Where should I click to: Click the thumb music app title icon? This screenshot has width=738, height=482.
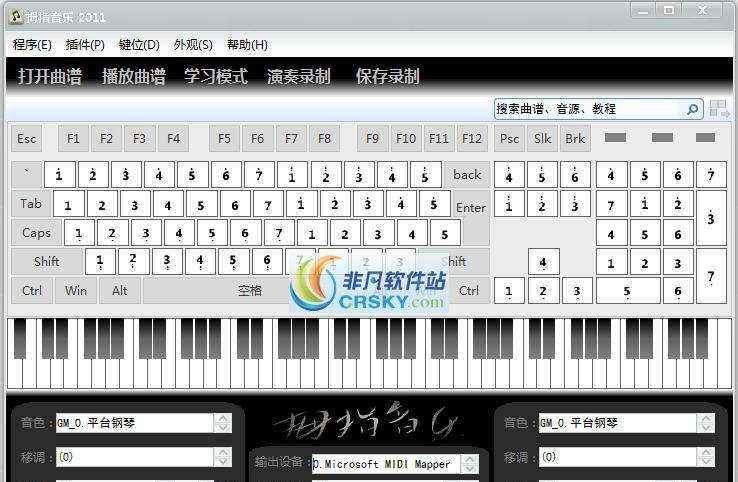coord(16,17)
